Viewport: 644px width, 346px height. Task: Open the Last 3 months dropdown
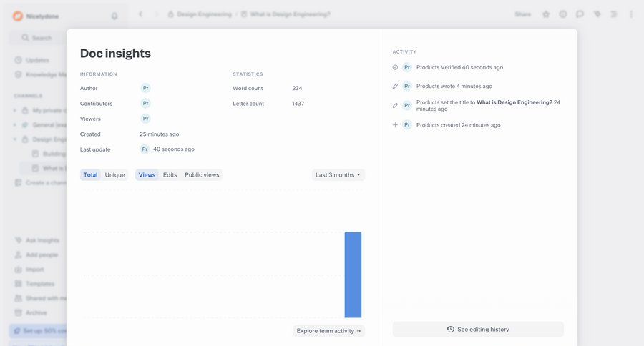(338, 175)
